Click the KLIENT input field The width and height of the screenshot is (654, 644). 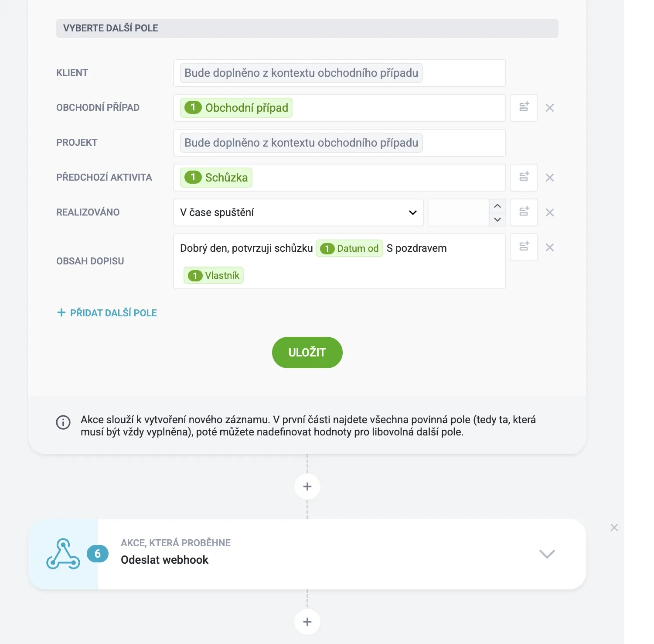339,73
